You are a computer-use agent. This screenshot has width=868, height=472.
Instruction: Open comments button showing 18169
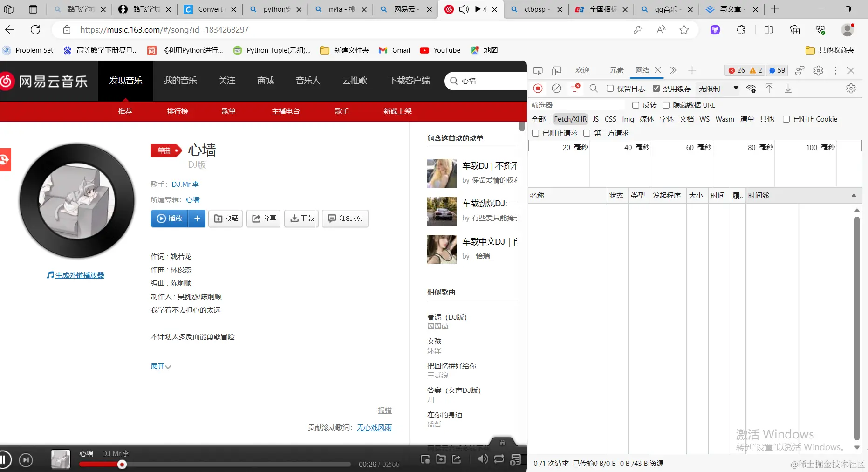[345, 219]
